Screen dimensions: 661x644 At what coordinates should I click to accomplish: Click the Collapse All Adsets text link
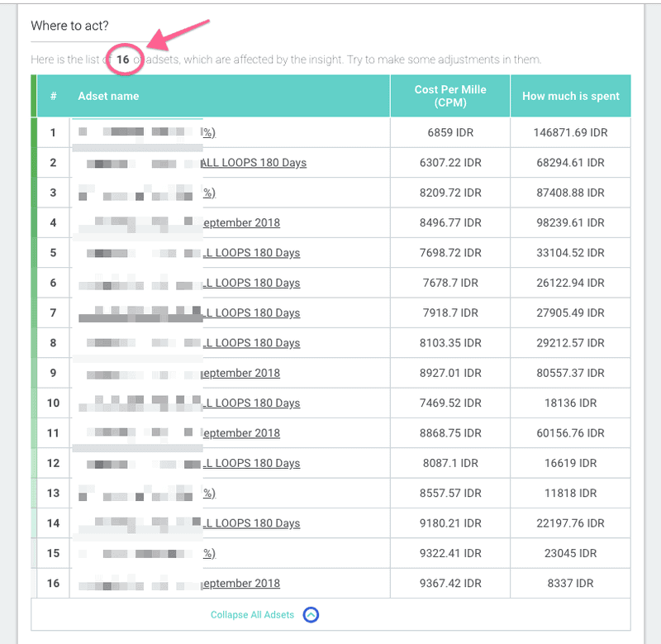click(252, 615)
